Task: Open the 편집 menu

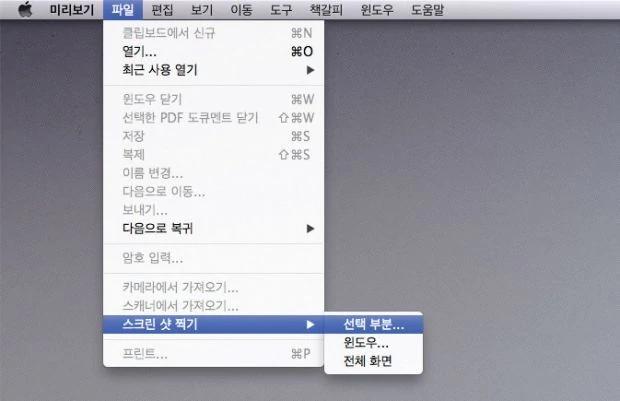Action: click(x=162, y=9)
